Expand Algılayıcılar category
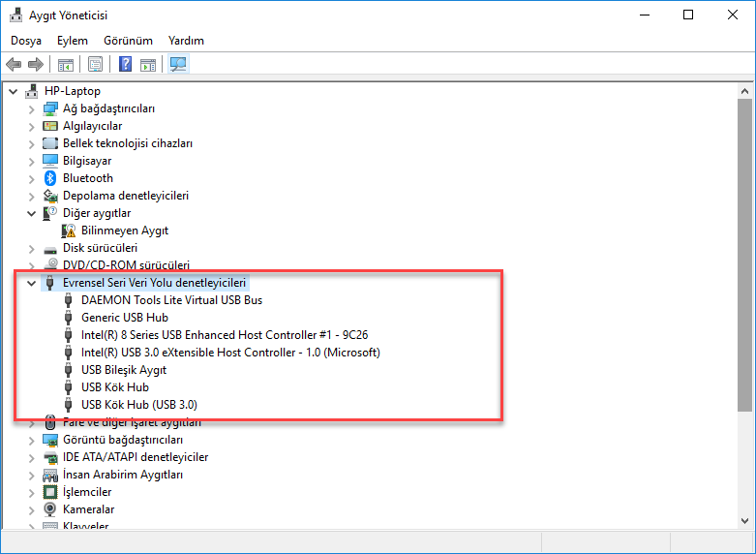Viewport: 756px width, 554px height. tap(31, 127)
